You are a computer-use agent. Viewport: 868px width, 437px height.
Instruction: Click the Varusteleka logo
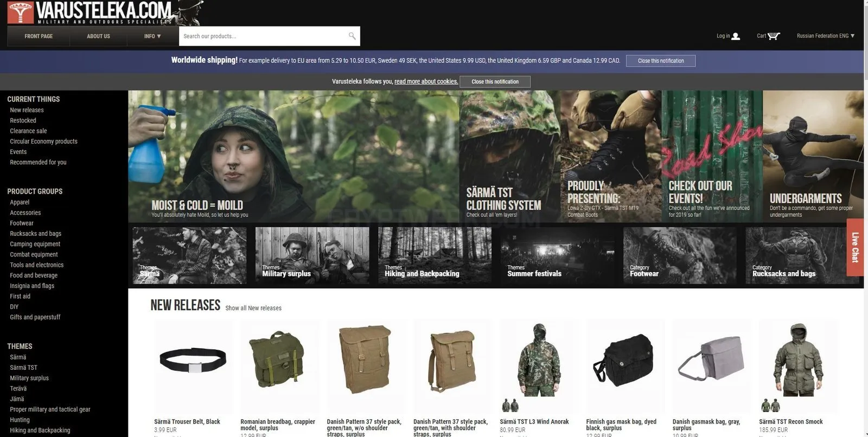coord(90,12)
